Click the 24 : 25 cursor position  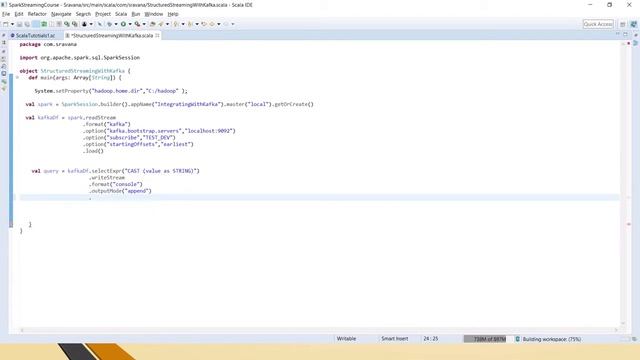431,339
